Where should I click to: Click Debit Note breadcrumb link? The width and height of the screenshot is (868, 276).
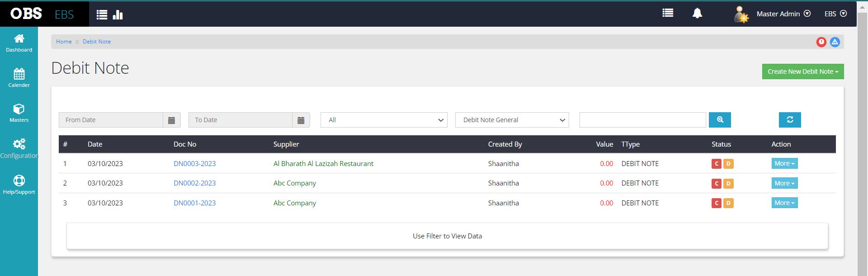click(97, 42)
